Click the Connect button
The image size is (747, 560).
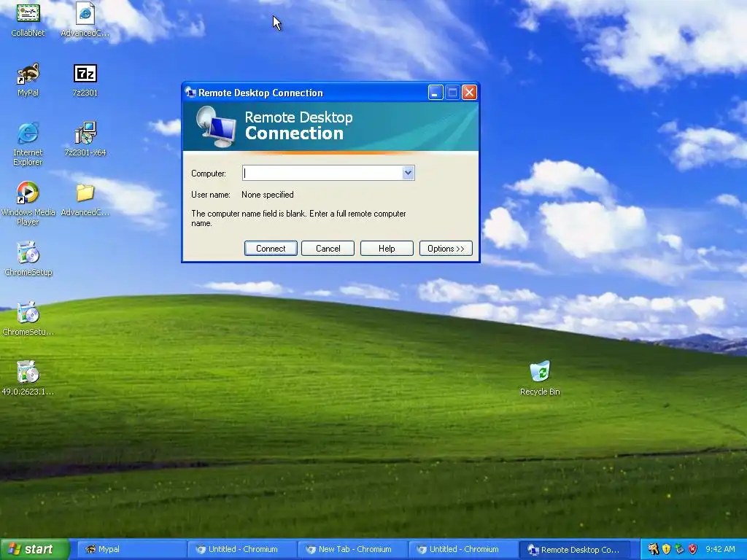click(271, 249)
